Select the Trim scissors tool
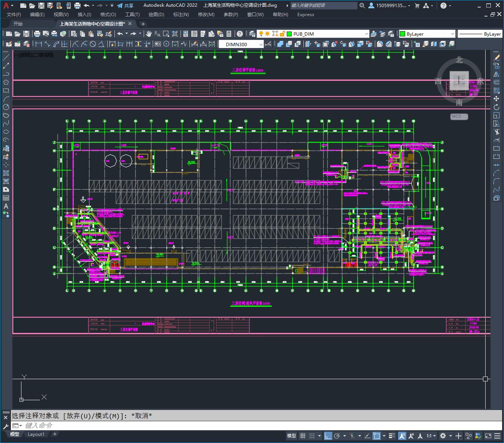Viewport: 504px width, 443px height. click(496, 132)
